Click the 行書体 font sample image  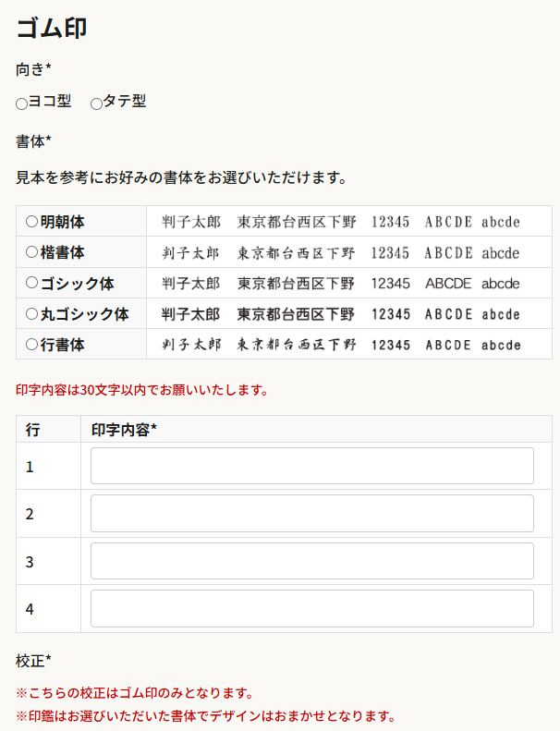340,345
